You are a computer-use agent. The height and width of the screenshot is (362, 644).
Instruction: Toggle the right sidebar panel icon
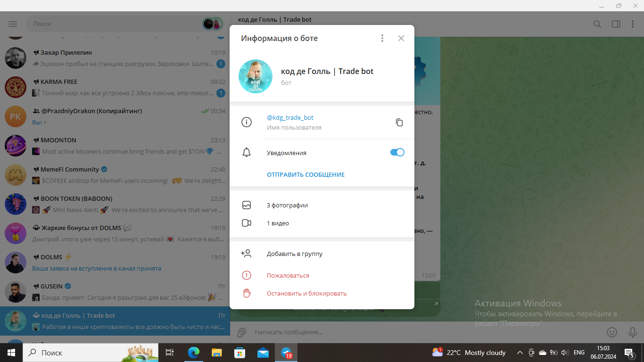coord(616,24)
